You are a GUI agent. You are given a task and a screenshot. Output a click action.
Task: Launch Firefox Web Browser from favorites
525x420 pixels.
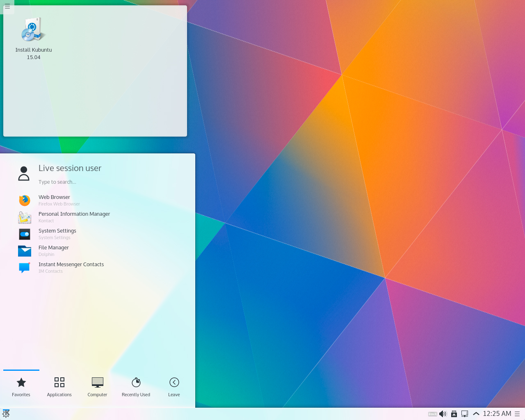point(98,200)
